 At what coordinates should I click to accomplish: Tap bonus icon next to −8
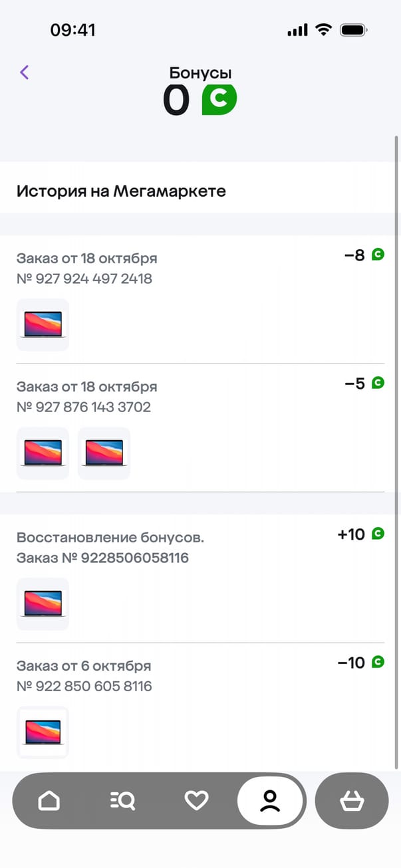[378, 255]
